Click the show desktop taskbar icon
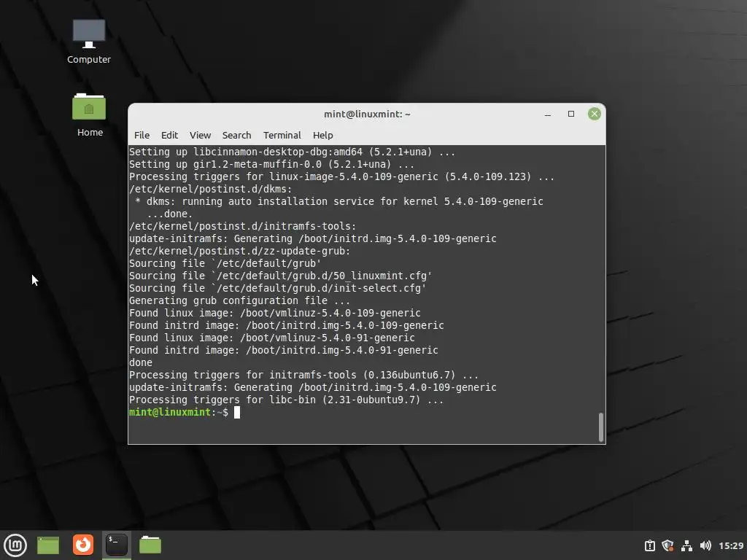Viewport: 747px width, 560px height. click(48, 545)
